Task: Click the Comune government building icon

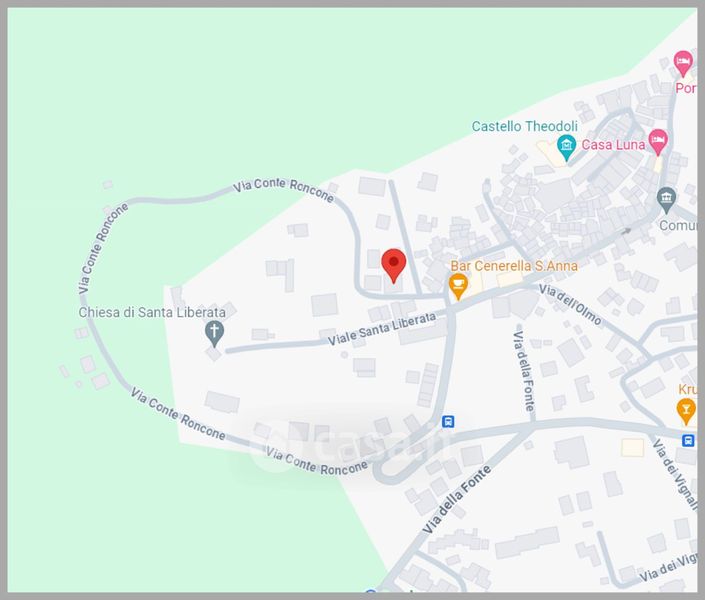Action: pos(666,200)
